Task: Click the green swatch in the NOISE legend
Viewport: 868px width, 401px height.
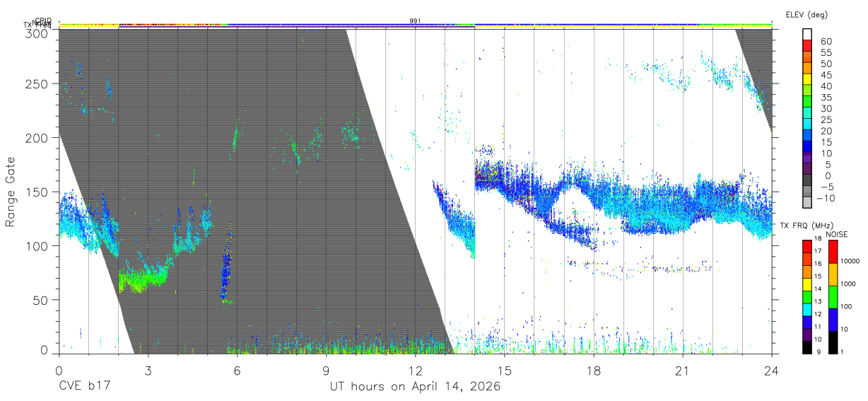Action: click(x=833, y=296)
